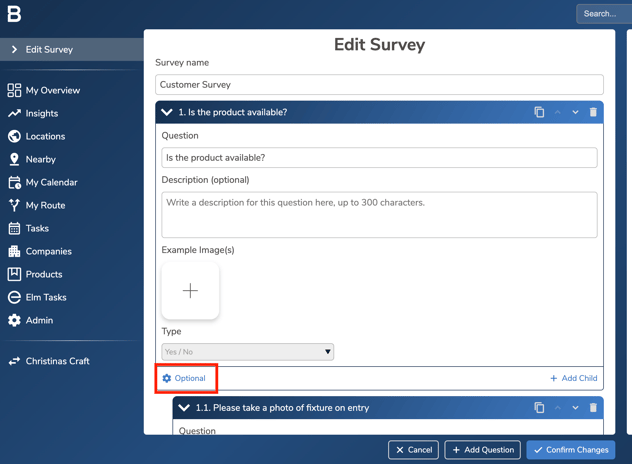Click the B logo in top corner
Screen dimensions: 632x464
(14, 14)
